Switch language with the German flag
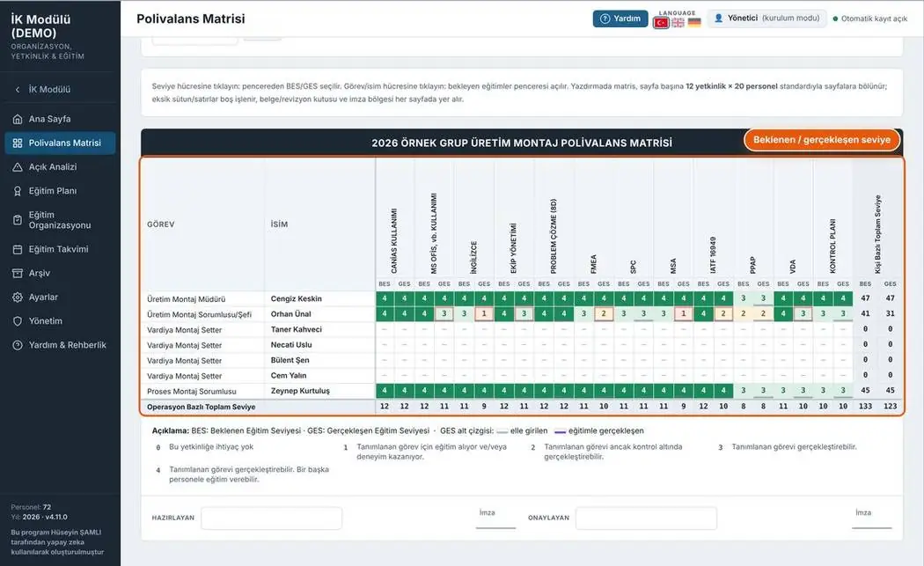 (x=695, y=22)
